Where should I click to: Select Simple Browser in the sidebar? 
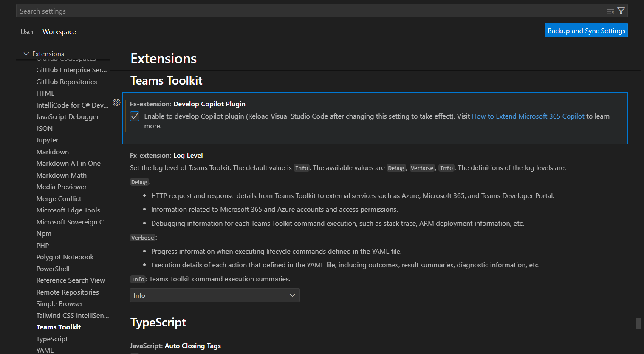click(x=59, y=303)
